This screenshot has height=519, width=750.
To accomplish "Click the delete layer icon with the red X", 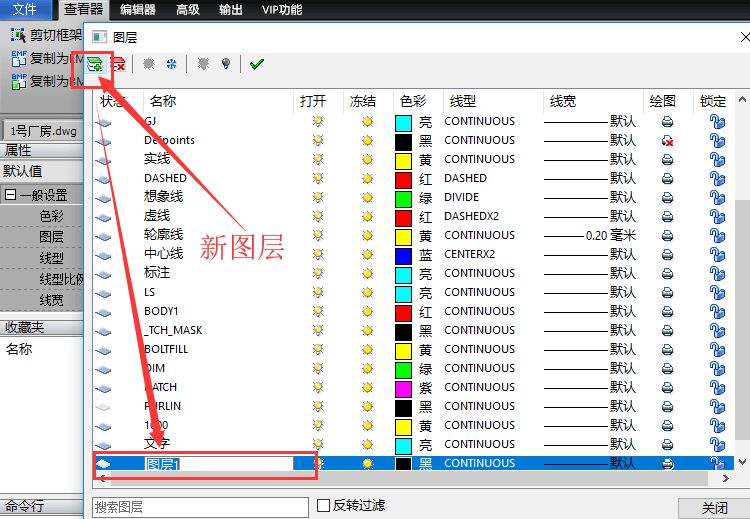I will click(x=118, y=64).
